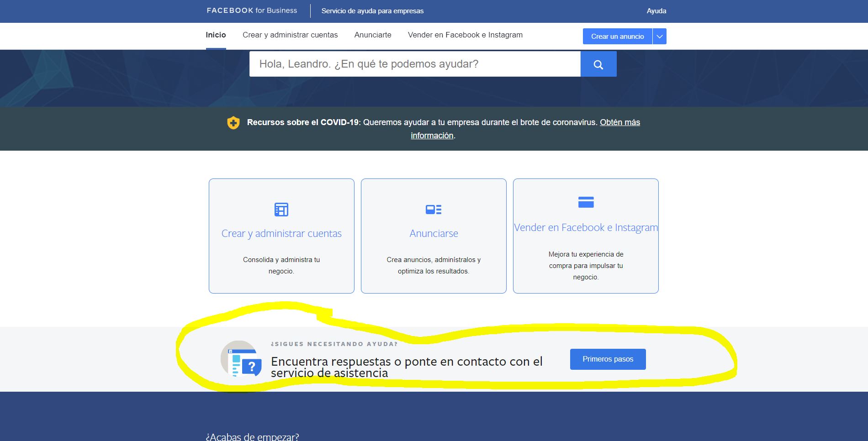Click the COVID-19 shield icon
Screen dimensions: 868x441
[233, 123]
